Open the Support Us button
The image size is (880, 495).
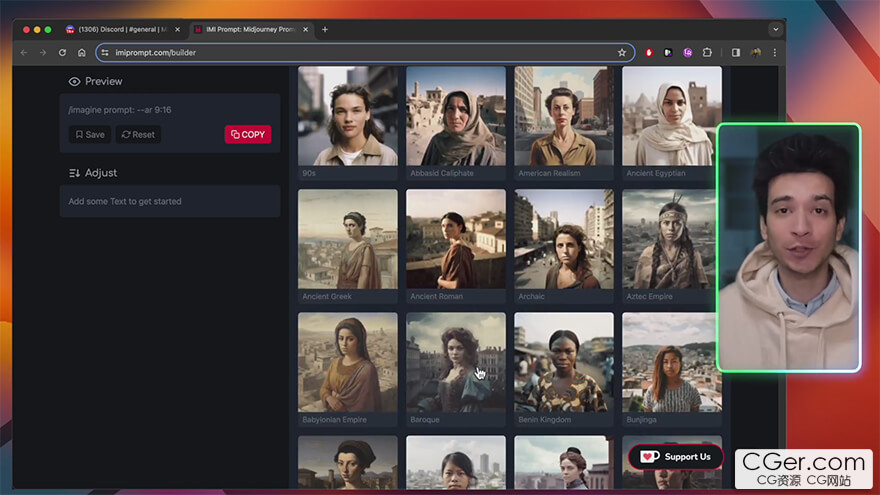coord(676,457)
